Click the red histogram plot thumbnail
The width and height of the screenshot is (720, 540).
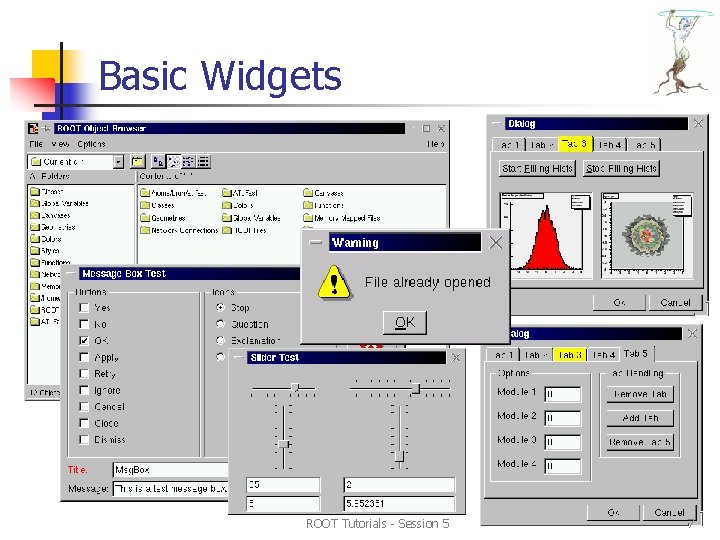pos(546,235)
